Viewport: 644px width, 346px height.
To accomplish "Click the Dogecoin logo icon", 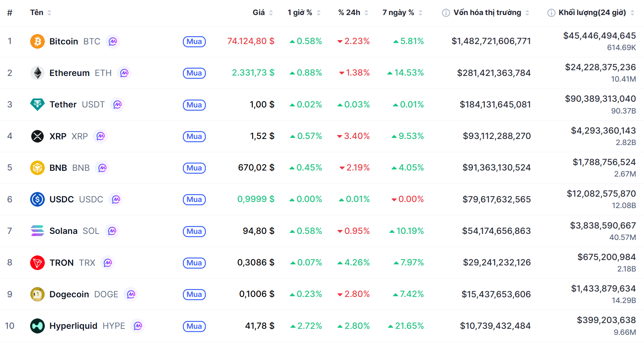I will point(37,294).
